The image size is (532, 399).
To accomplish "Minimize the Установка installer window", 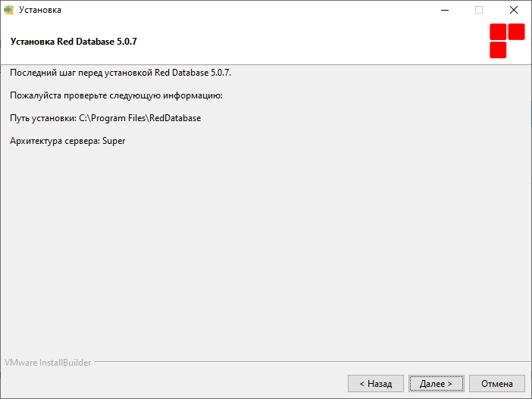I will click(444, 10).
